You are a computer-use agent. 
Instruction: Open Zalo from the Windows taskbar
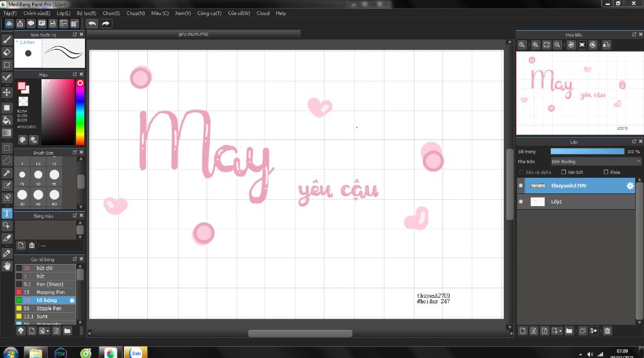click(x=136, y=353)
